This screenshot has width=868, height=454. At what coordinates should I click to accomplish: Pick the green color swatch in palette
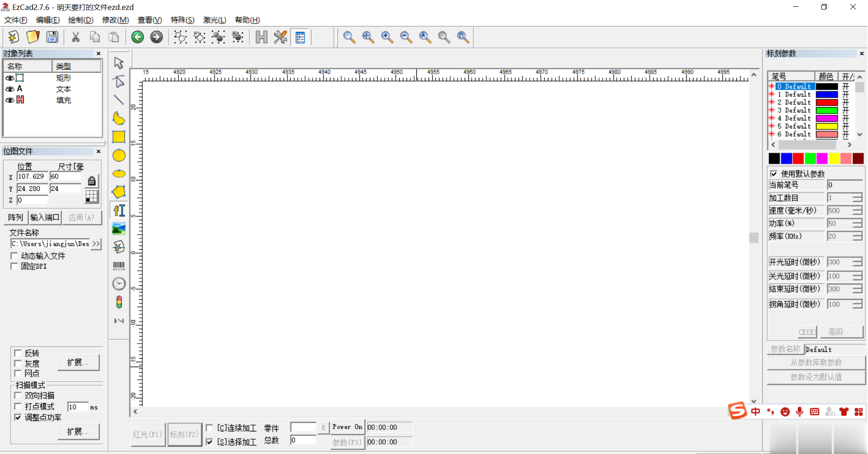810,158
